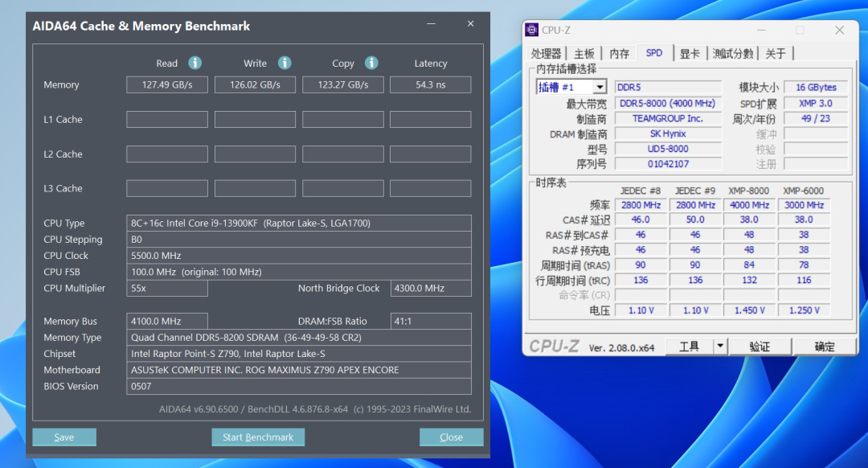The width and height of the screenshot is (868, 468).
Task: Click the BIOS Version value 0507
Action: click(299, 386)
